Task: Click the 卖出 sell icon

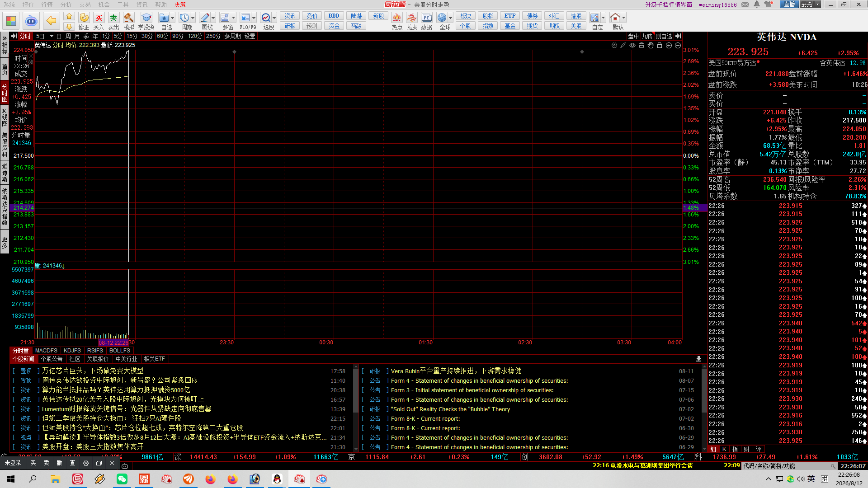Action: click(113, 18)
